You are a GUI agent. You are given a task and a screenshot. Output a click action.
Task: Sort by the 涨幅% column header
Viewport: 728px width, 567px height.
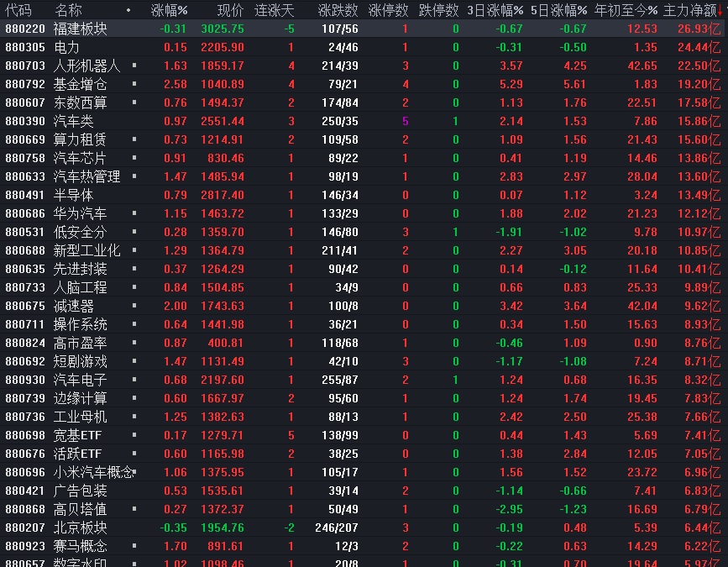[170, 10]
